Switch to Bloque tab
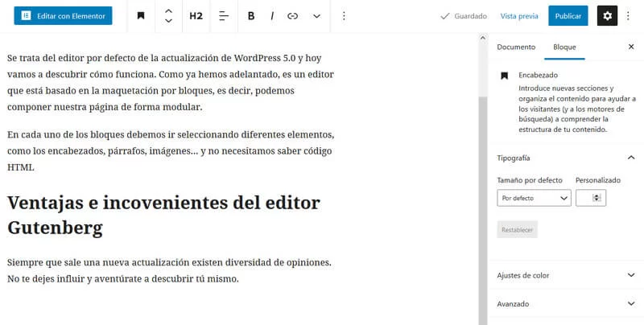 564,47
